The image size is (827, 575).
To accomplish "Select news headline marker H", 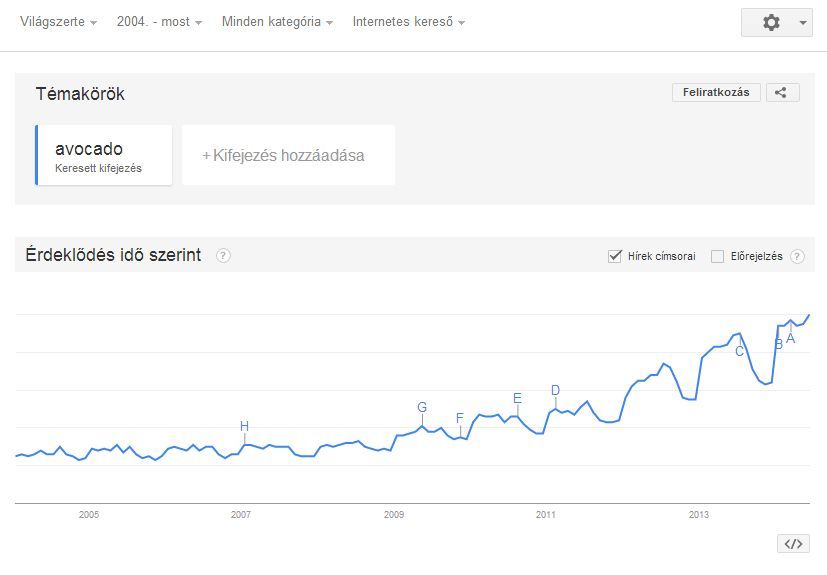I will [244, 427].
